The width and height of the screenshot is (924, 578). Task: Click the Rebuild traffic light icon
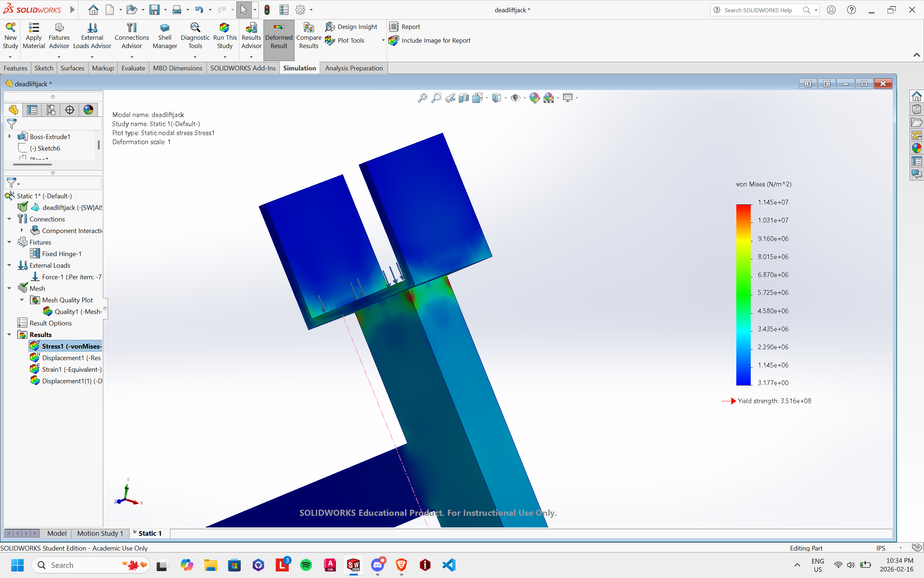tap(267, 10)
